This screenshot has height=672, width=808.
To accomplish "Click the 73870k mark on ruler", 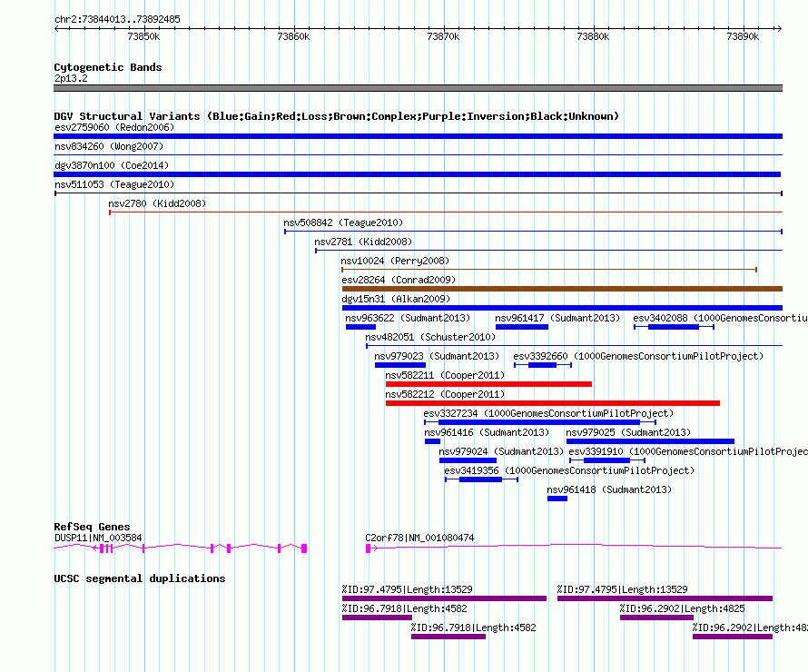I will pyautogui.click(x=442, y=36).
